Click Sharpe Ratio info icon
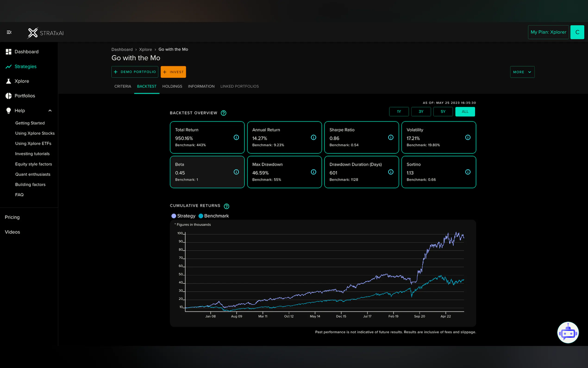 click(390, 137)
